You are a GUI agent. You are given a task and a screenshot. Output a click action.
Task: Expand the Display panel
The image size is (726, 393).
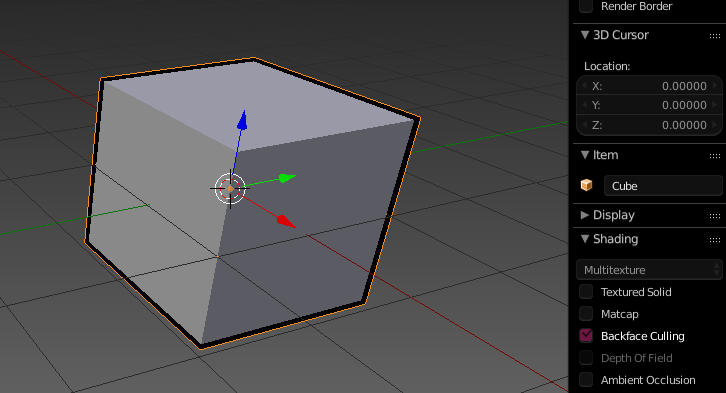[x=585, y=215]
